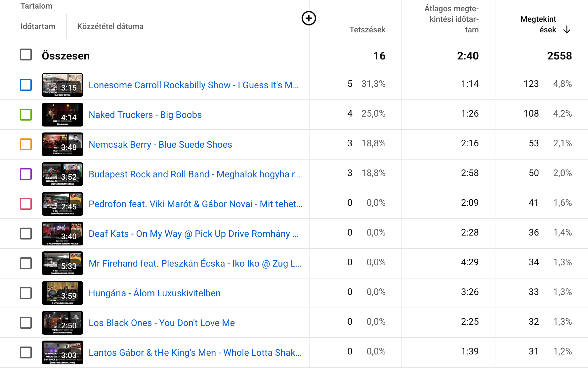Uncheck the red Pedrofon checkbox
The height and width of the screenshot is (368, 588).
(26, 204)
